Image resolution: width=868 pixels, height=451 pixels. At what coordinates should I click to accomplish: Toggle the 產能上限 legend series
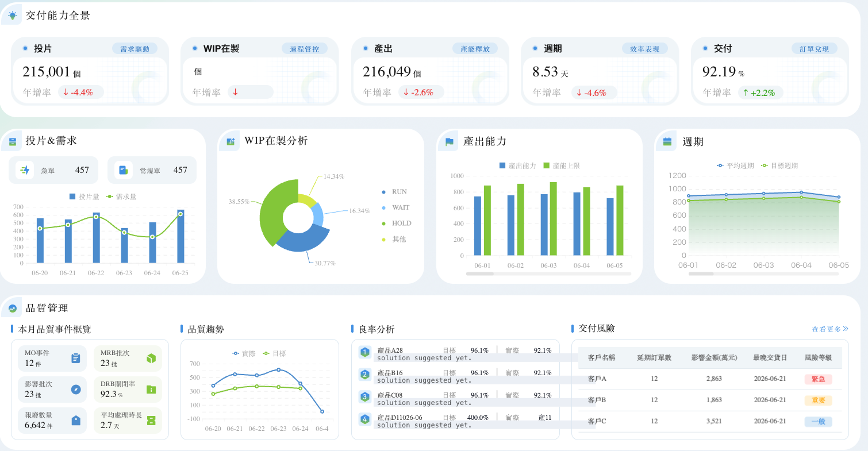(x=561, y=165)
